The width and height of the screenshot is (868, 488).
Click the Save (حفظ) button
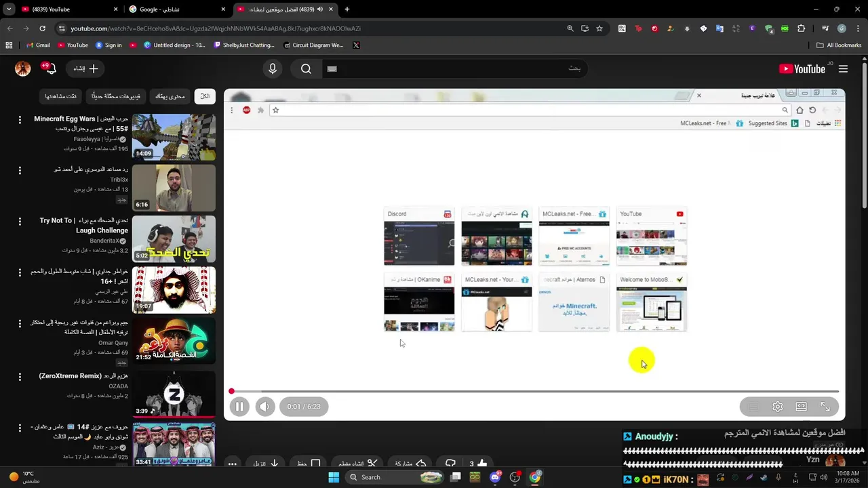point(309,464)
